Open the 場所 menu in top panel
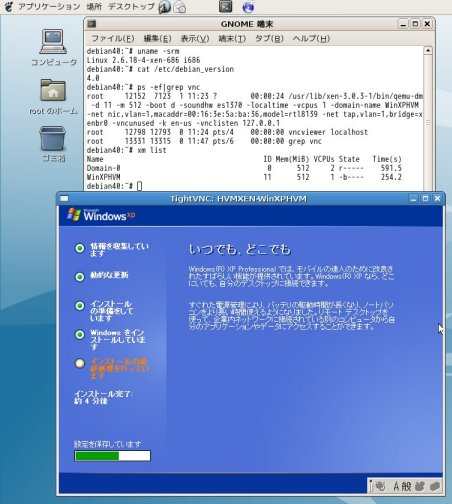This screenshot has height=504, width=452. coord(94,7)
